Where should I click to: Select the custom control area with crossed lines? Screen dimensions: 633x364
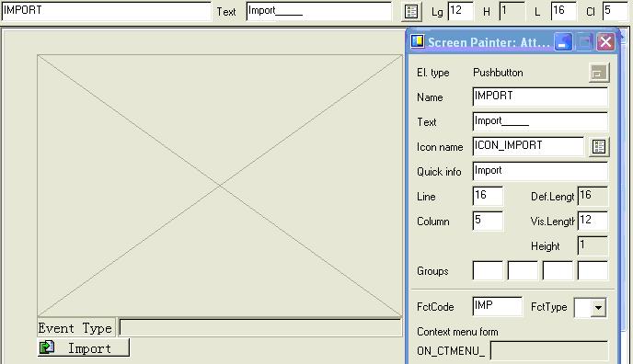220,186
